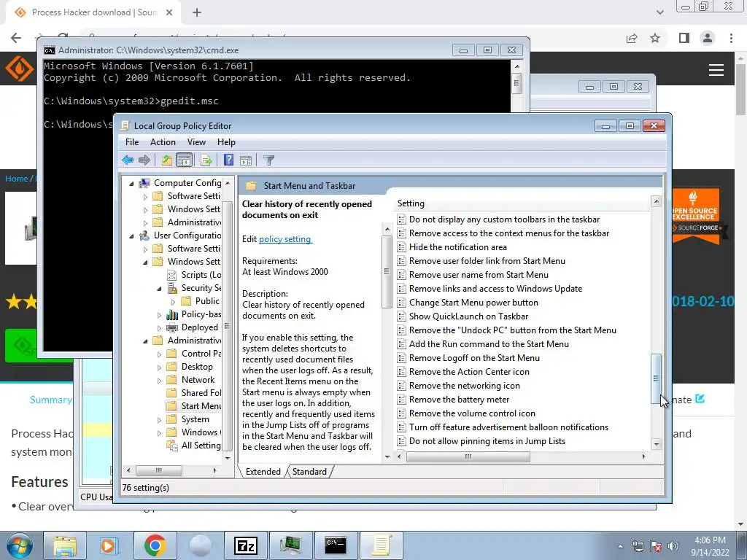Click the settings list vertical scrollbar thumb
The image size is (747, 560).
(656, 379)
